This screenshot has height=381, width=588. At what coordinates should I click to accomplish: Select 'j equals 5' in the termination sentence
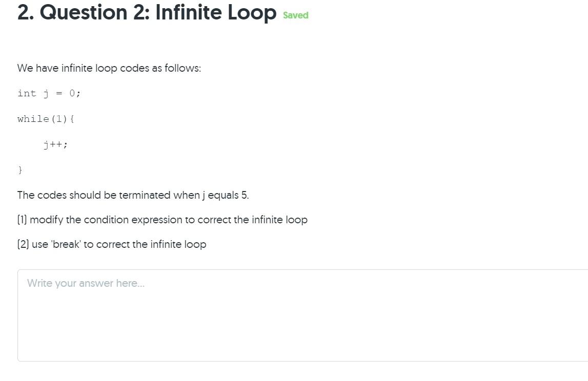pyautogui.click(x=225, y=195)
